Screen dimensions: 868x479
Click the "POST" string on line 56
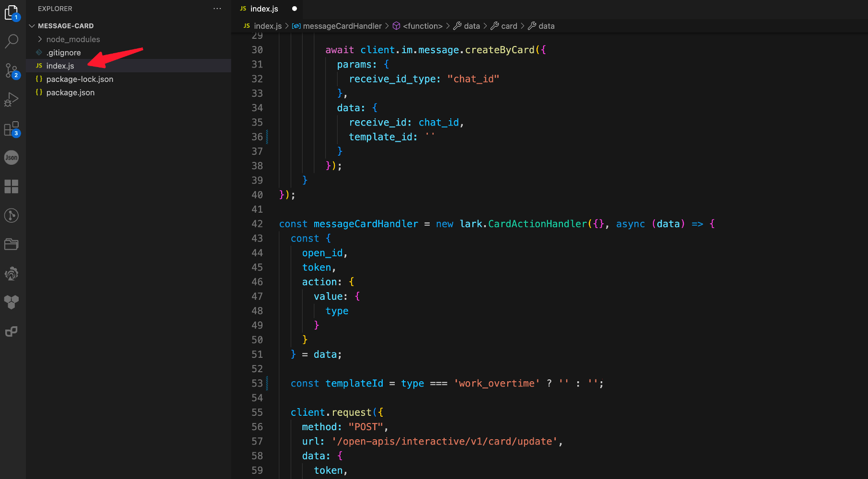pyautogui.click(x=366, y=427)
